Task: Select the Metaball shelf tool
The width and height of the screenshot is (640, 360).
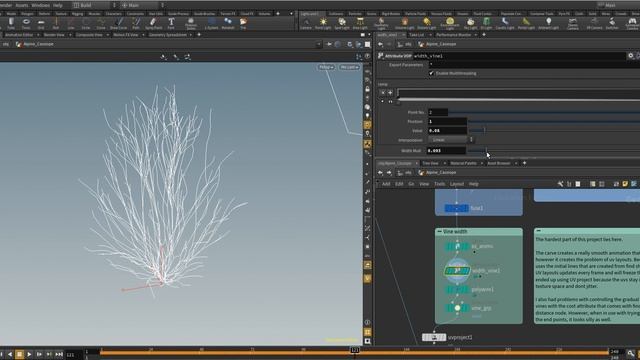Action: pyautogui.click(x=228, y=23)
